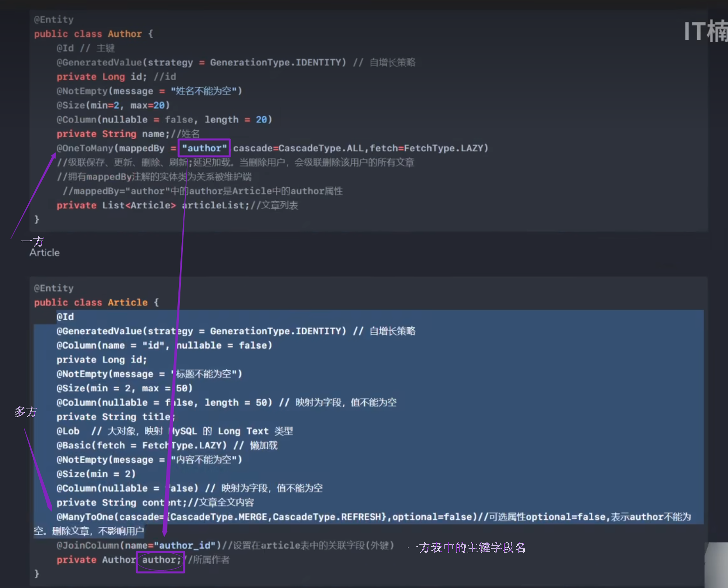Click the "@Id // 主键" line
This screenshot has height=588, width=728.
[x=85, y=48]
